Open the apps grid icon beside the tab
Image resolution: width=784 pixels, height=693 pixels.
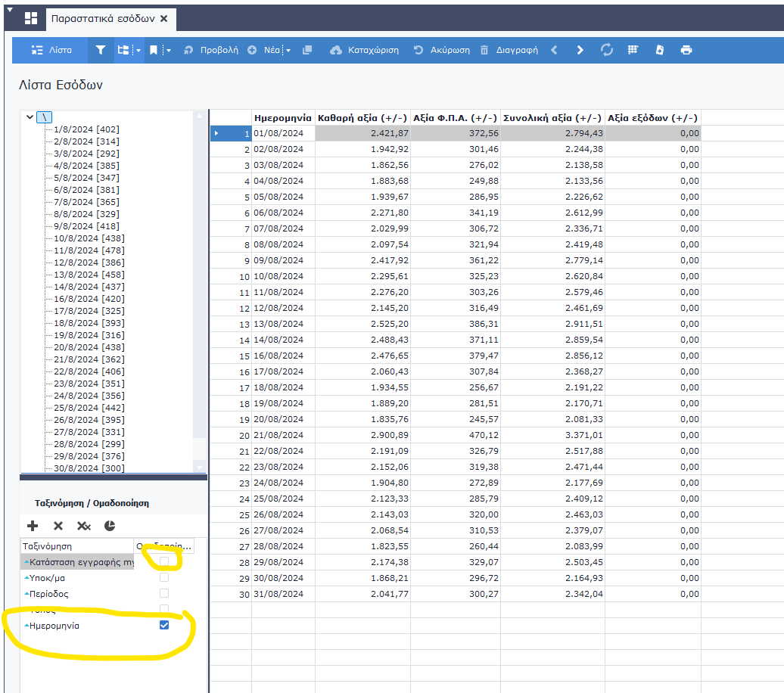tap(31, 18)
